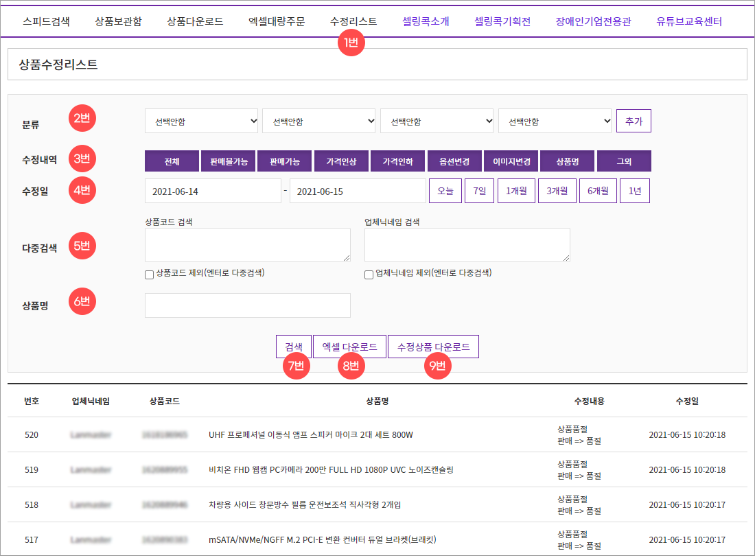The image size is (755, 560).
Task: Enable 업체닉네임 제외 checkbox
Action: click(369, 275)
